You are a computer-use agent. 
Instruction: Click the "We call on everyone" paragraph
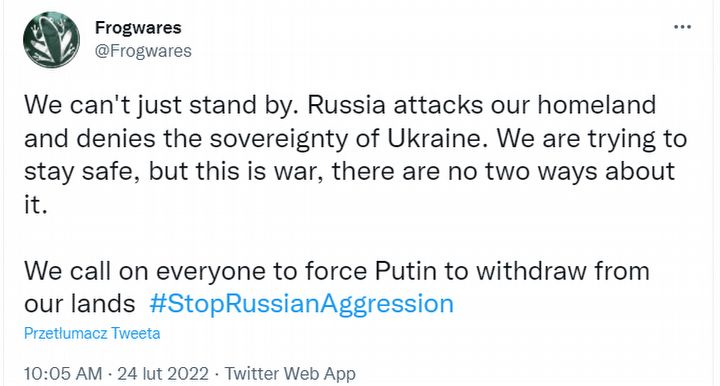pos(337,287)
